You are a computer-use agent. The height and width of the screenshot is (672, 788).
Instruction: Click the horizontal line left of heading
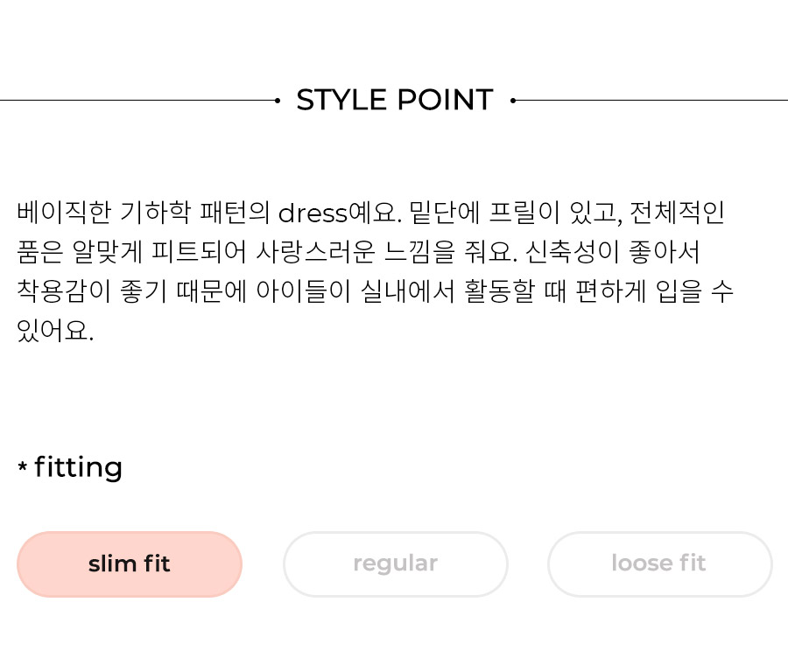point(137,101)
